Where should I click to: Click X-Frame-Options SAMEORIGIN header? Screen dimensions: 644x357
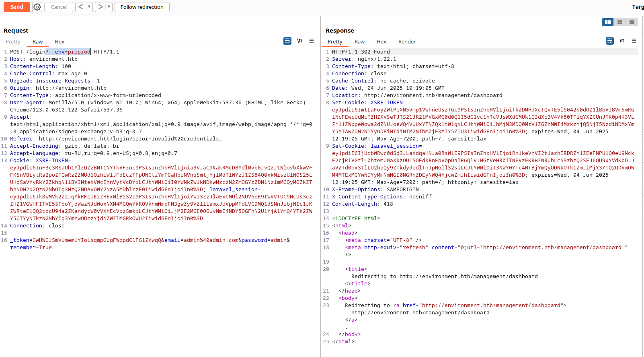click(375, 189)
